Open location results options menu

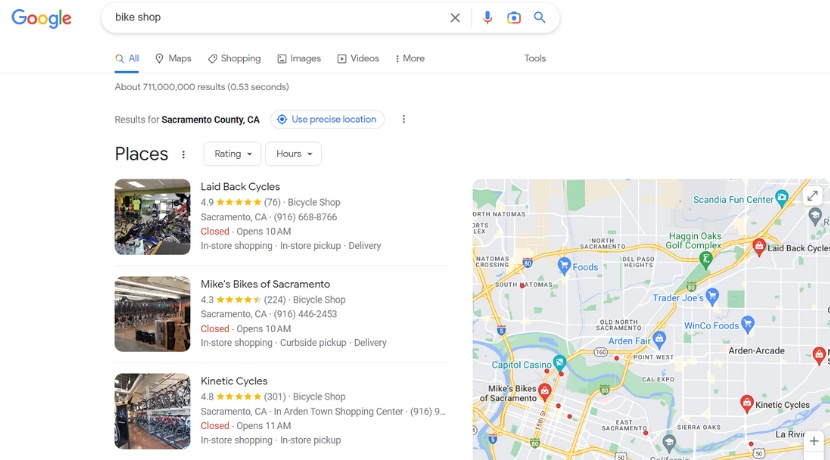tap(404, 119)
